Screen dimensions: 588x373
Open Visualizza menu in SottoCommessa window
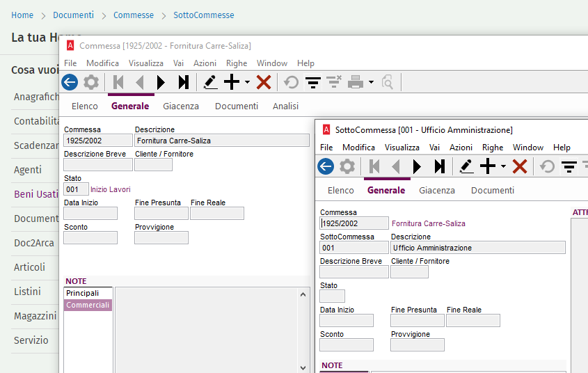pyautogui.click(x=402, y=148)
